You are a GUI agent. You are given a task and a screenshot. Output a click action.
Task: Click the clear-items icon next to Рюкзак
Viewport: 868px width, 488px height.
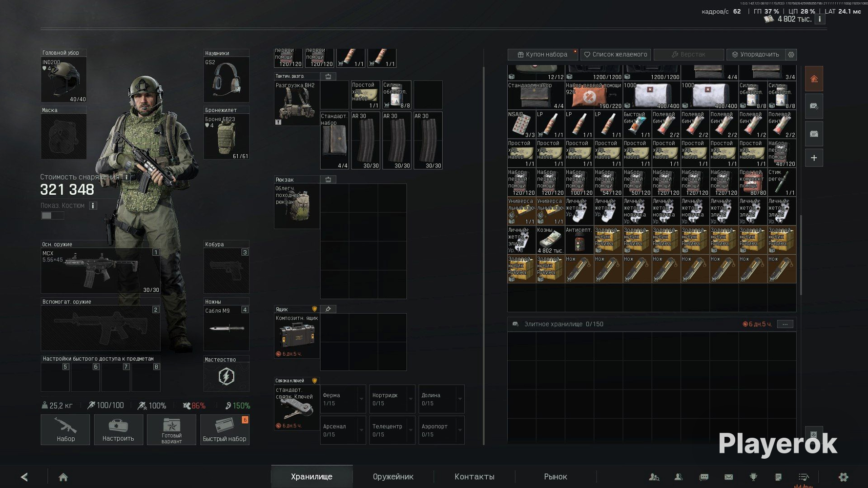tap(328, 180)
